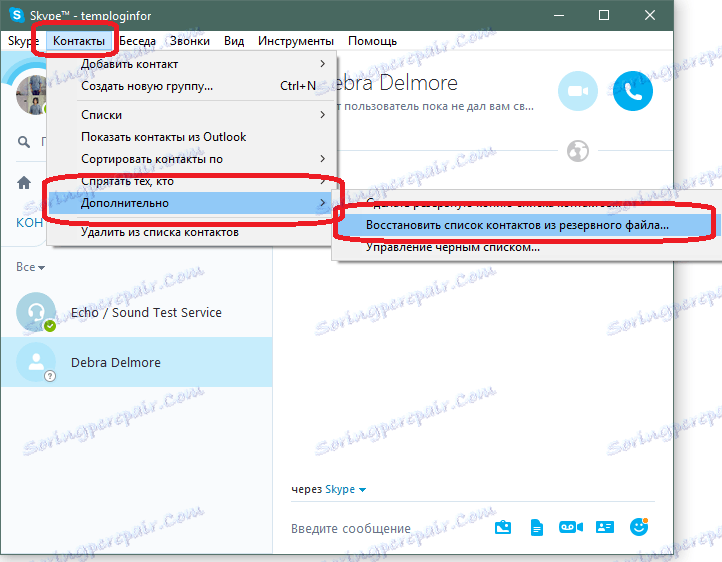
Task: Expand Сортировать контакты по submenu
Action: click(x=192, y=159)
